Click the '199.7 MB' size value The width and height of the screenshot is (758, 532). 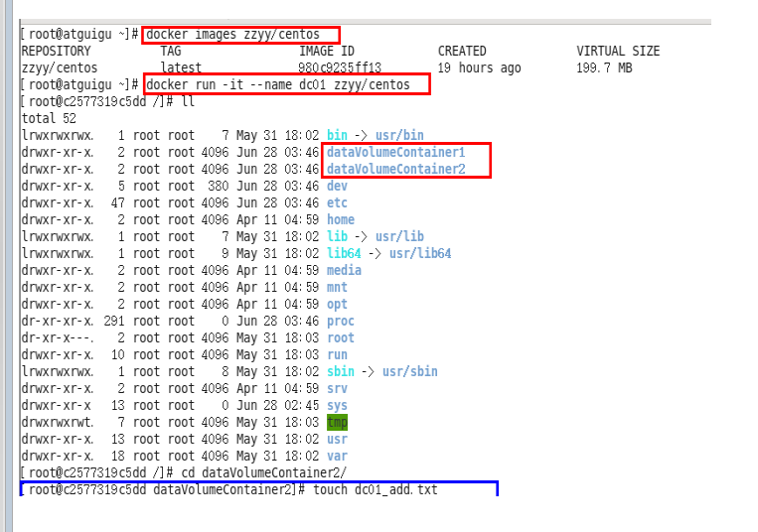[x=604, y=68]
